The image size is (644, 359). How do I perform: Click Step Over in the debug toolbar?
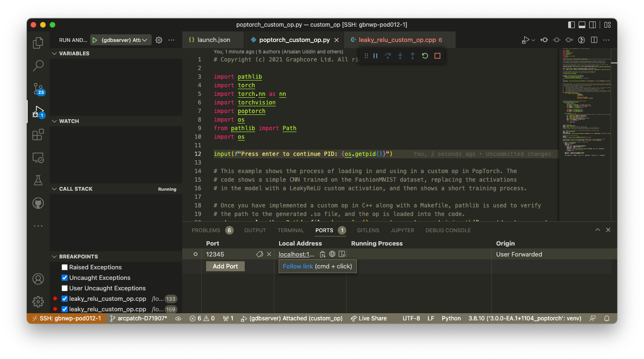click(387, 56)
